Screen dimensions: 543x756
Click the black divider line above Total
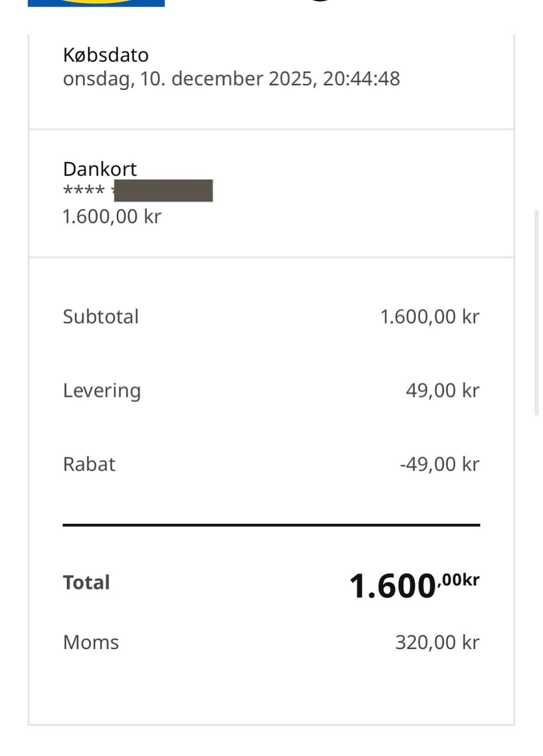[271, 525]
